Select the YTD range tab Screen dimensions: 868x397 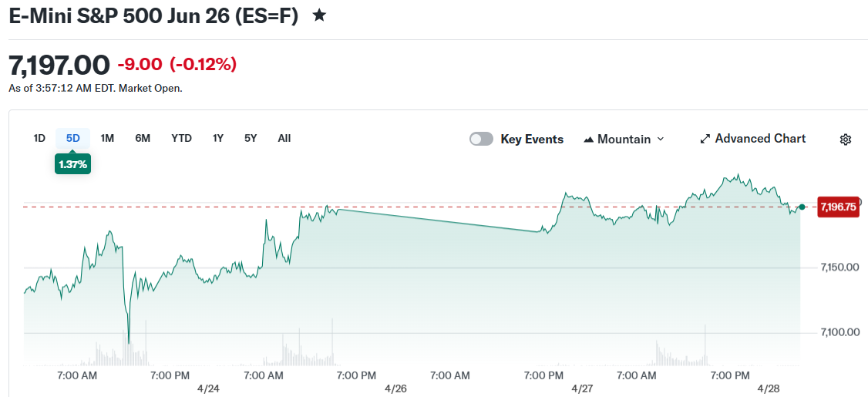point(182,139)
